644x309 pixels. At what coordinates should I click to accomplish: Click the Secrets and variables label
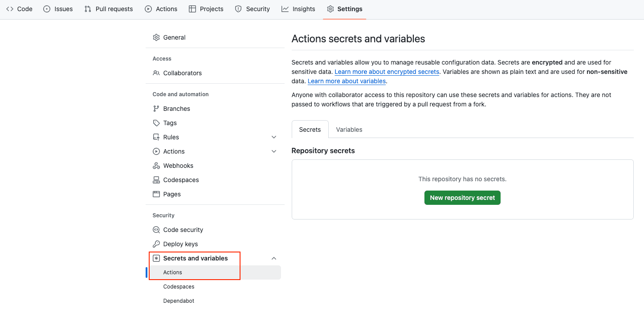[196, 258]
